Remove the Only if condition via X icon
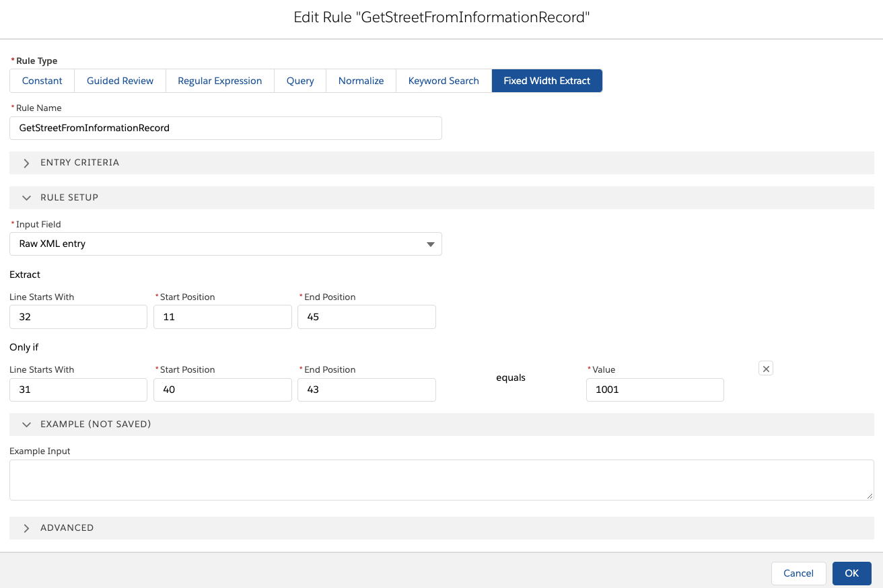The height and width of the screenshot is (588, 883). point(765,368)
